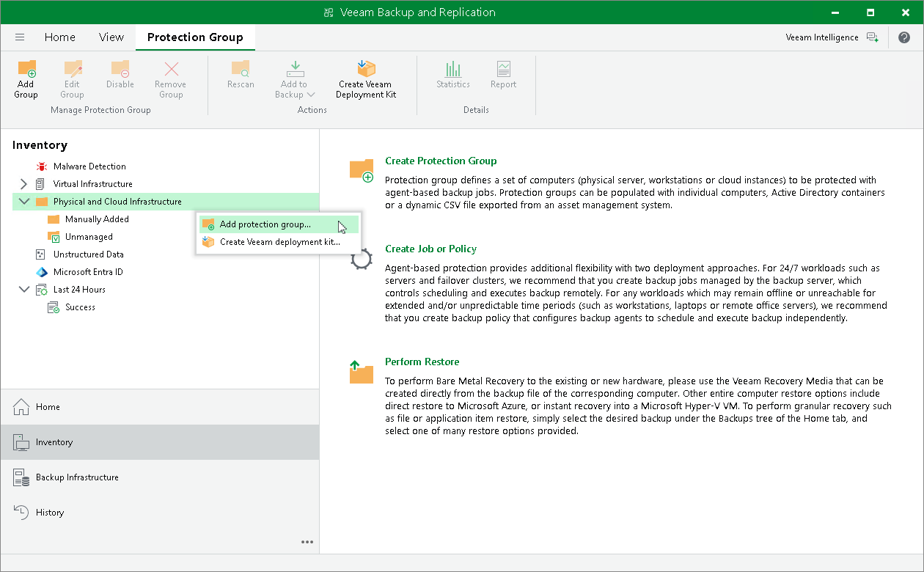Select the Manually Added folder
This screenshot has width=924, height=572.
point(97,219)
